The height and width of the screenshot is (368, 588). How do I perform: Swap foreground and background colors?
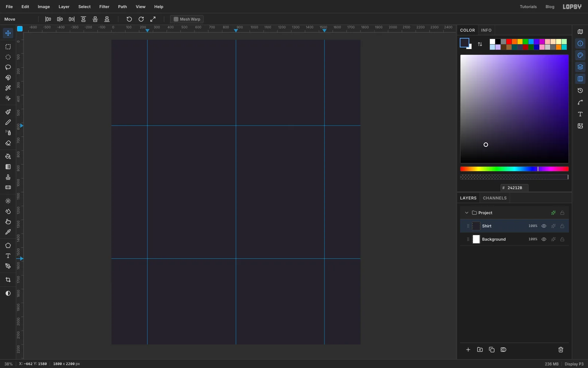(x=480, y=44)
